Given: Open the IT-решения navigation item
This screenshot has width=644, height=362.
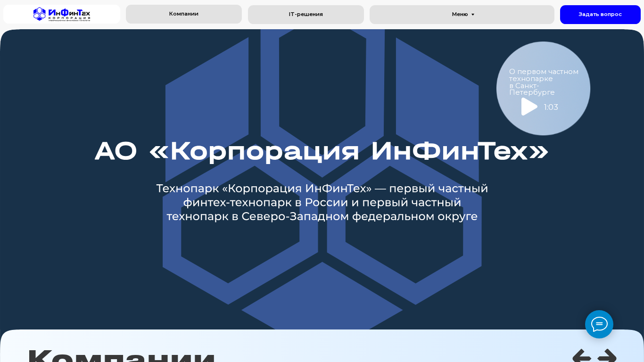Looking at the screenshot, I should click(x=306, y=15).
